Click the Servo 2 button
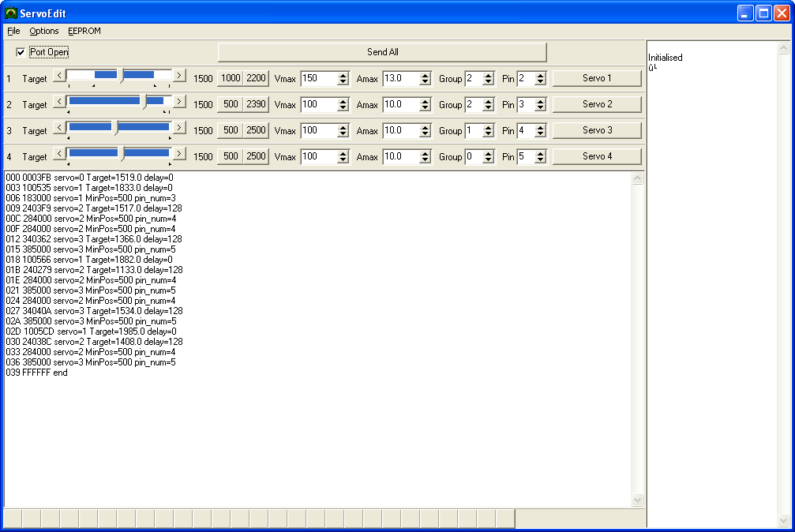The width and height of the screenshot is (795, 532). (597, 104)
